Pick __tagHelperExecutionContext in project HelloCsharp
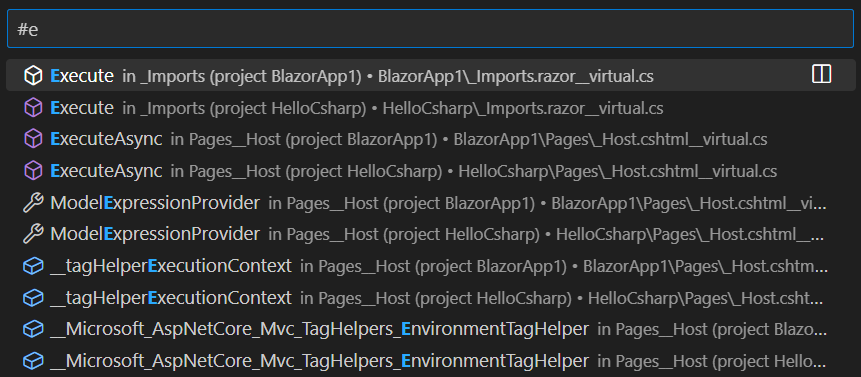 (x=430, y=298)
